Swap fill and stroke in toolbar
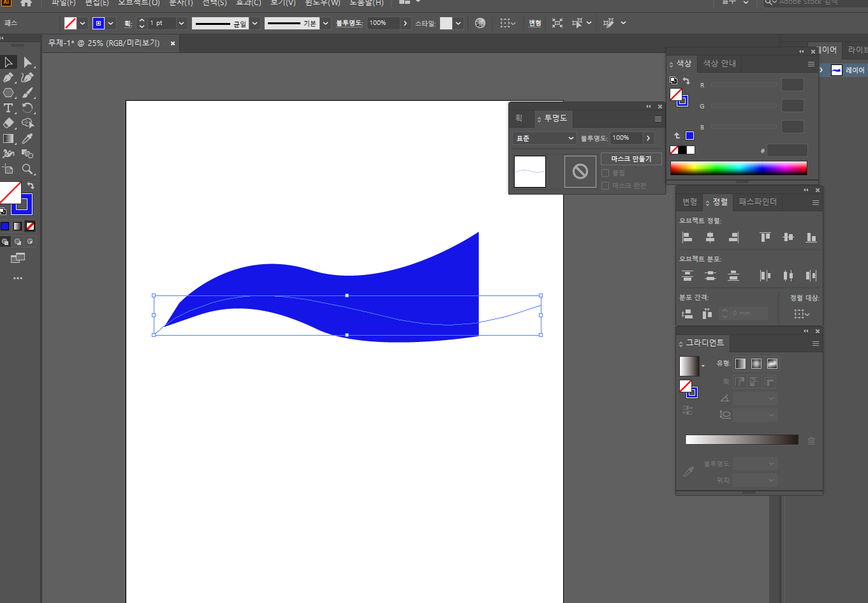 pyautogui.click(x=30, y=186)
